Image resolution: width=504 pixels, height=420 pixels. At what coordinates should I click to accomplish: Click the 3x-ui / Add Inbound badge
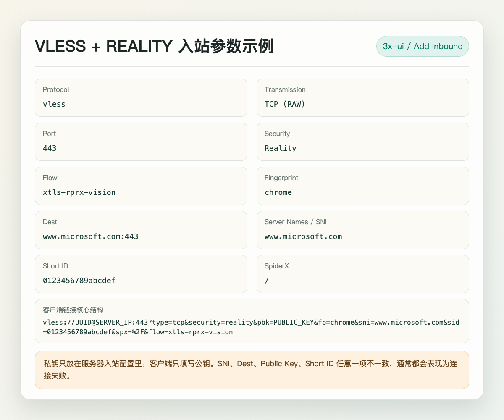coord(423,46)
